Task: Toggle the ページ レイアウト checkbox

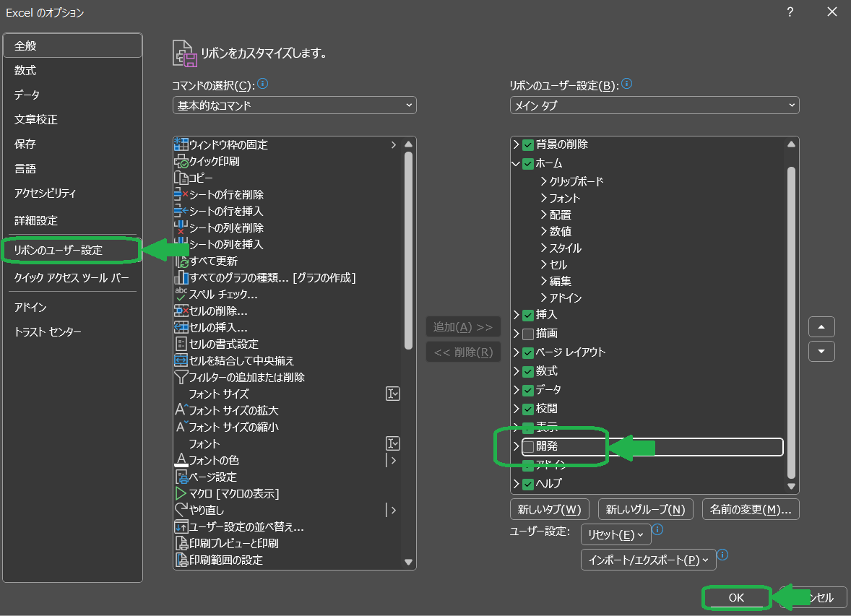Action: [528, 353]
